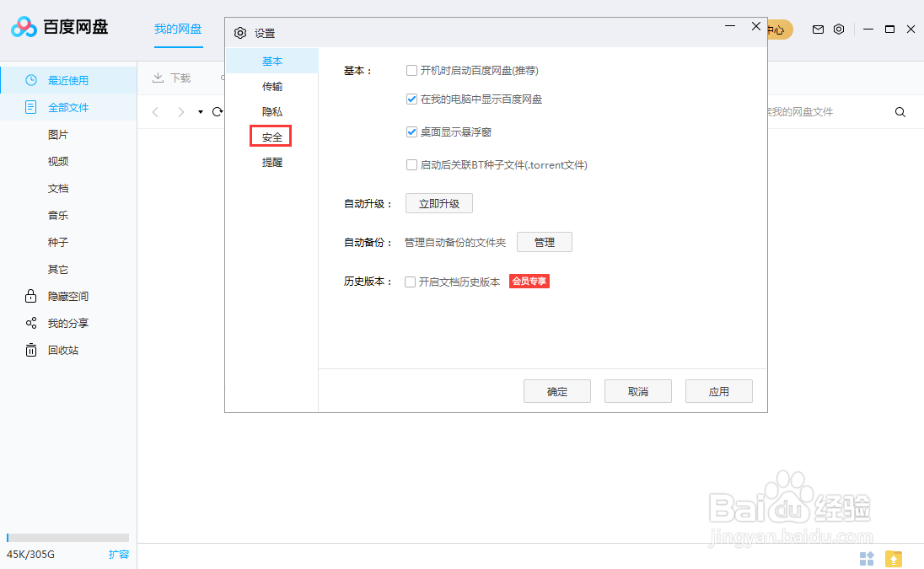Select 最近使用 in the sidebar
The image size is (924, 569).
click(x=68, y=80)
